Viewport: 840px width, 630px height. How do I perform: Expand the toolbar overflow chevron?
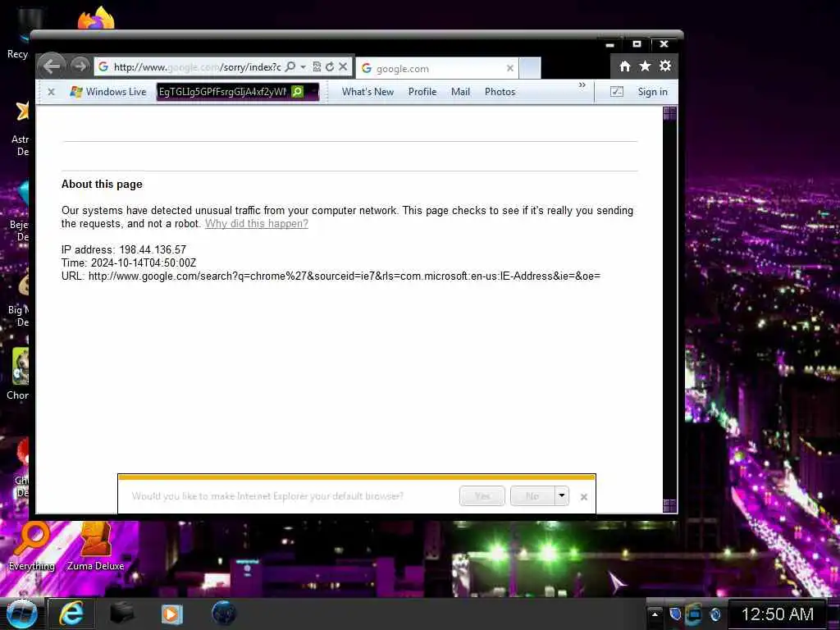(x=582, y=85)
